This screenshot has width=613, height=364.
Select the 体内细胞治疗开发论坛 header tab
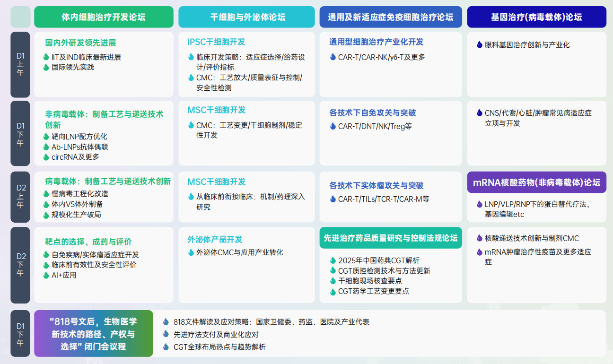pos(104,17)
